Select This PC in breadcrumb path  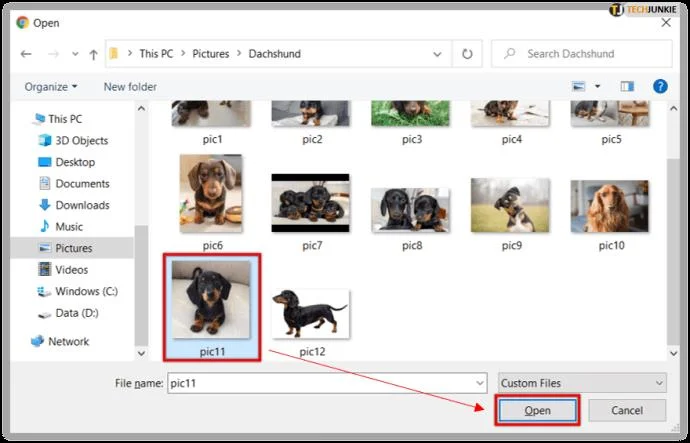(156, 54)
